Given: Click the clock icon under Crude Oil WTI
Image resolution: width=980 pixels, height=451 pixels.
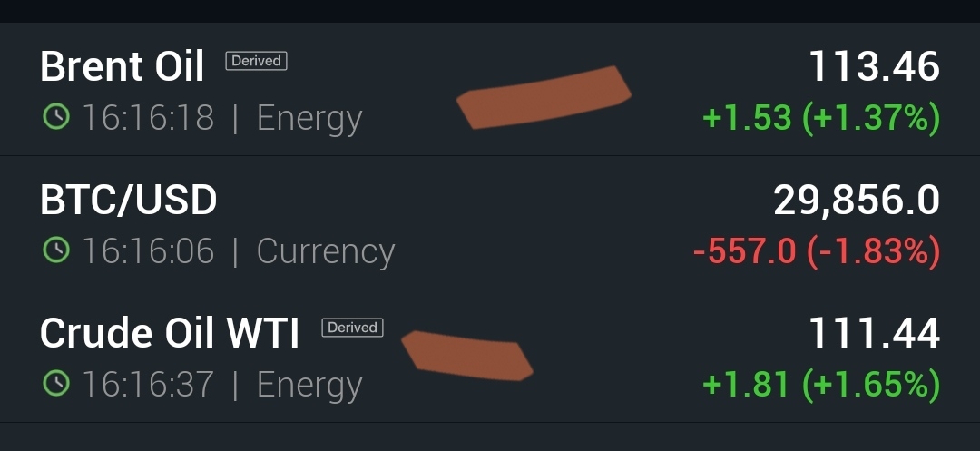Looking at the screenshot, I should (x=56, y=384).
